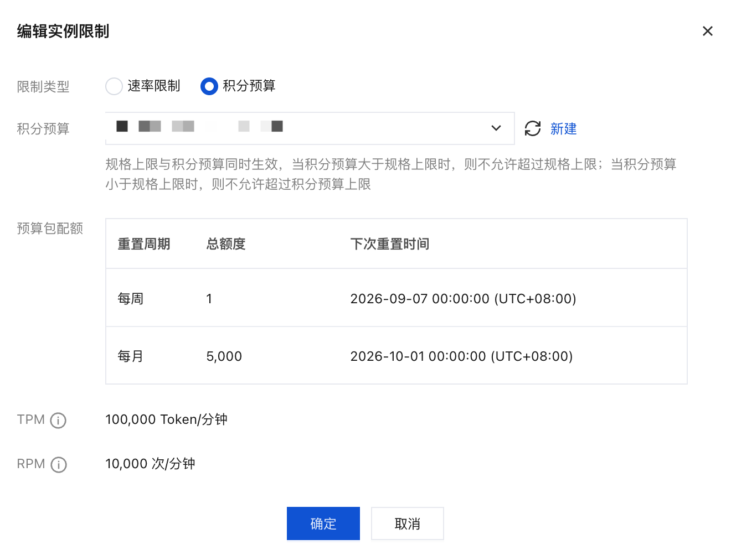
Task: Click the 2026-09-07 reset time cell
Action: tap(464, 299)
